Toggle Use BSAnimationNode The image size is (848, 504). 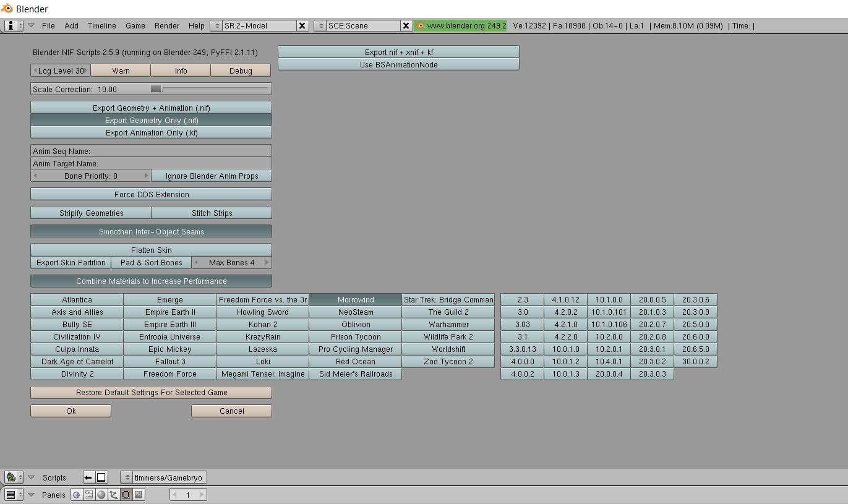[398, 64]
